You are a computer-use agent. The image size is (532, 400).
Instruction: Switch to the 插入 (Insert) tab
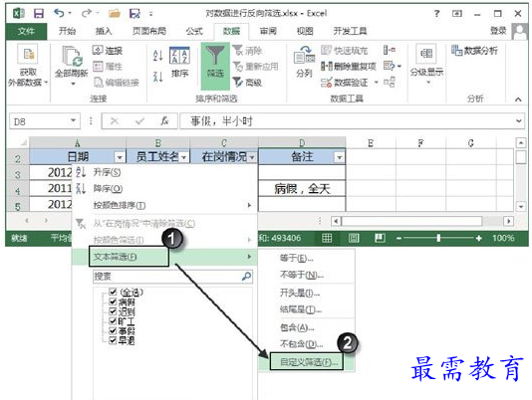coord(104,31)
